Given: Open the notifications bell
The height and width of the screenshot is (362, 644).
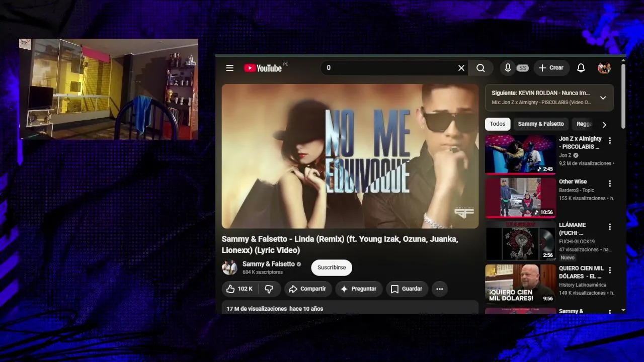Looking at the screenshot, I should [x=581, y=68].
